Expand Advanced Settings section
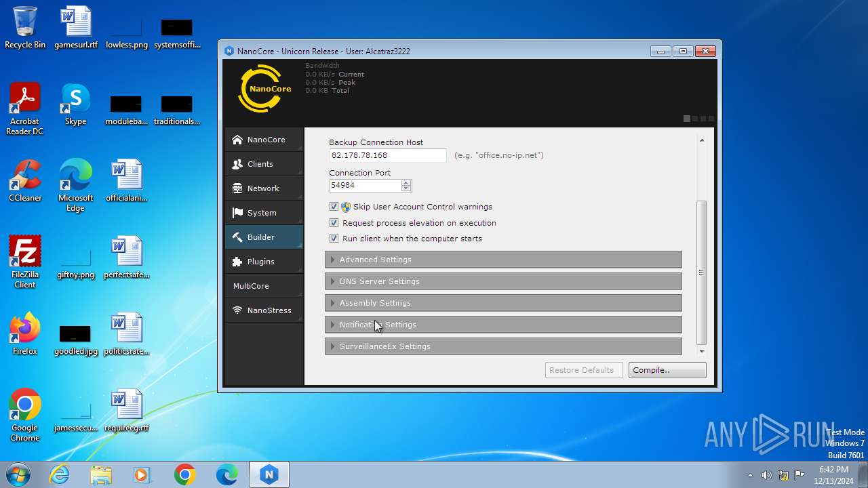The image size is (868, 488). (x=503, y=260)
